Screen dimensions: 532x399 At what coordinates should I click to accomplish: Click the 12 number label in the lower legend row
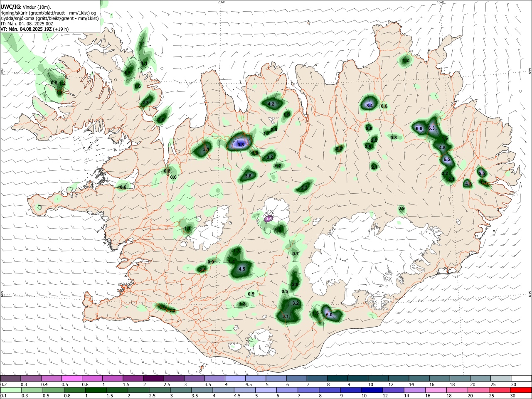(x=385, y=396)
